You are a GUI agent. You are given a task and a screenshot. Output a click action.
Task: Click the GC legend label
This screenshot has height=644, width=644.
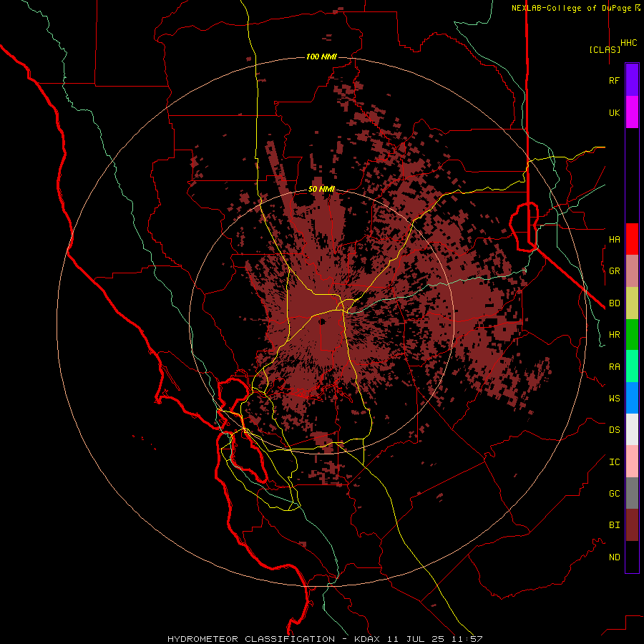pos(614,493)
